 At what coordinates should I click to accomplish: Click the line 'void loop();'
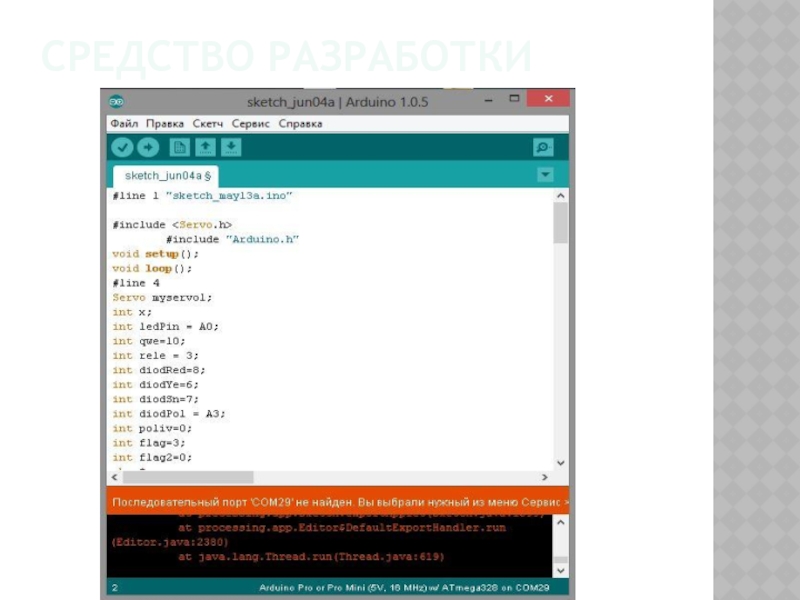coord(152,268)
